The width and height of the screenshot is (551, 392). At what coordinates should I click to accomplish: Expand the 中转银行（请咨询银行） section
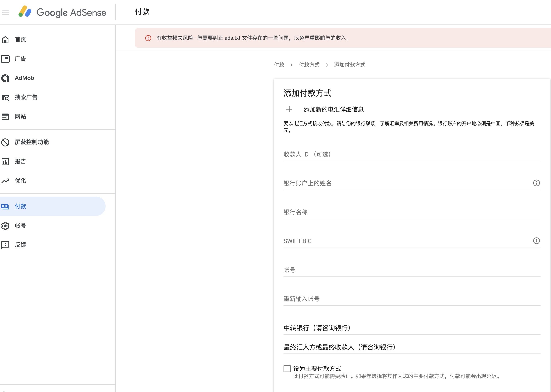412,328
